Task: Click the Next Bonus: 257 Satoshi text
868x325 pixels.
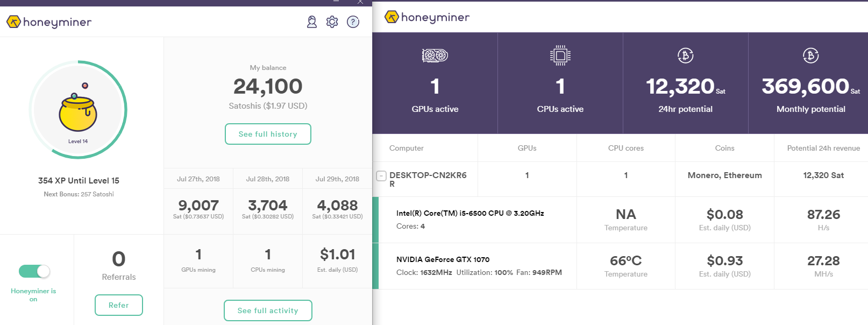Action: (x=79, y=194)
